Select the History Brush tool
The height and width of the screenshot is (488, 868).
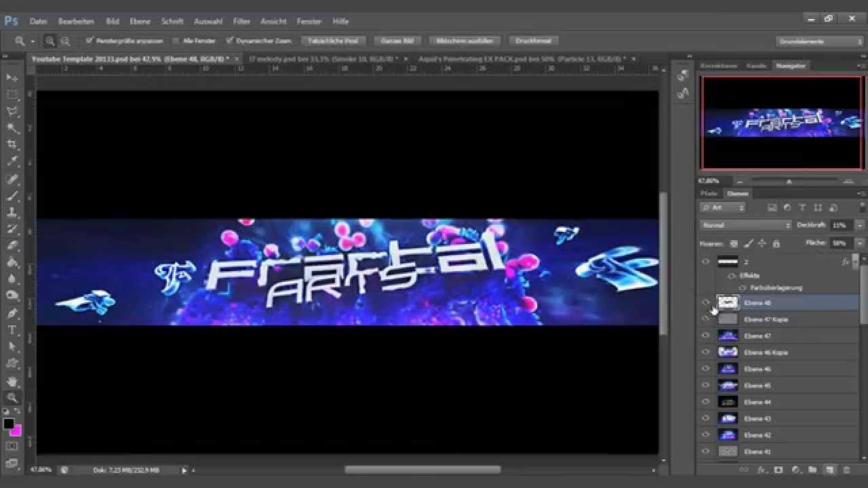[12, 230]
